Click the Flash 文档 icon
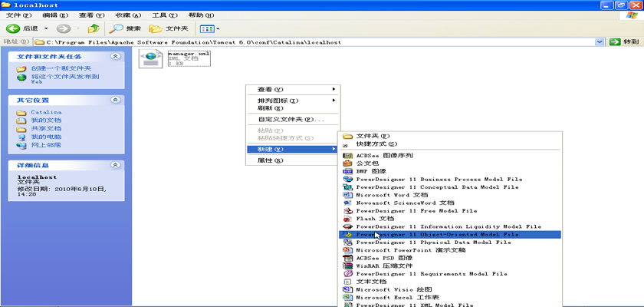644x307 pixels. (348, 219)
